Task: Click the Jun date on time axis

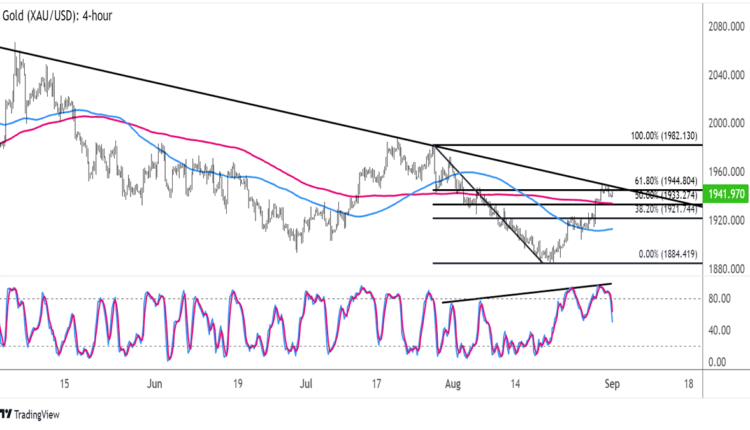Action: tap(153, 382)
